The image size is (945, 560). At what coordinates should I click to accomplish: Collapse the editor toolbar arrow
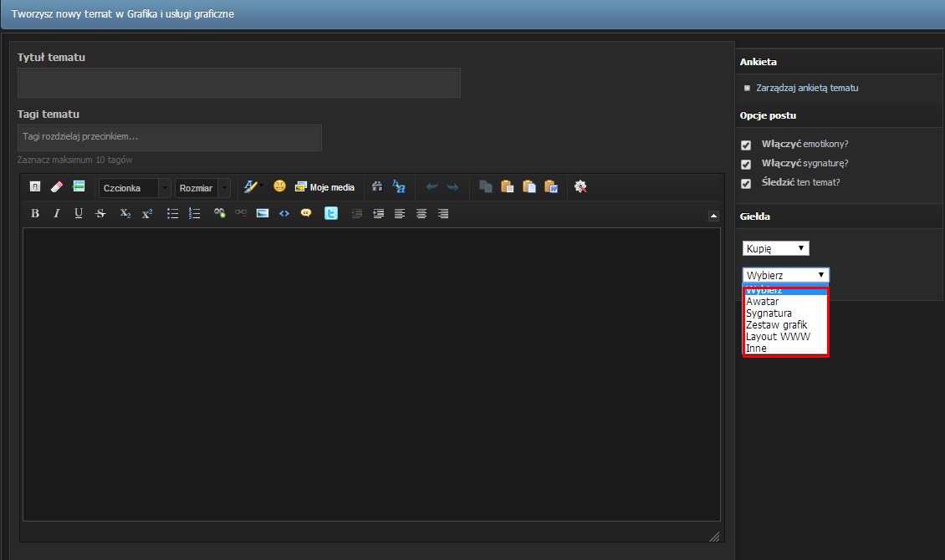(x=713, y=216)
